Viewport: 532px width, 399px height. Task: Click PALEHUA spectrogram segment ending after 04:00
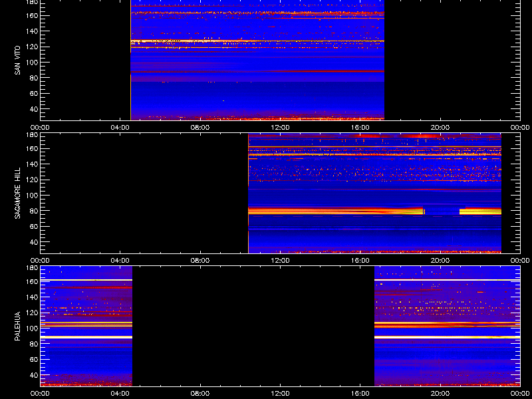point(86,327)
